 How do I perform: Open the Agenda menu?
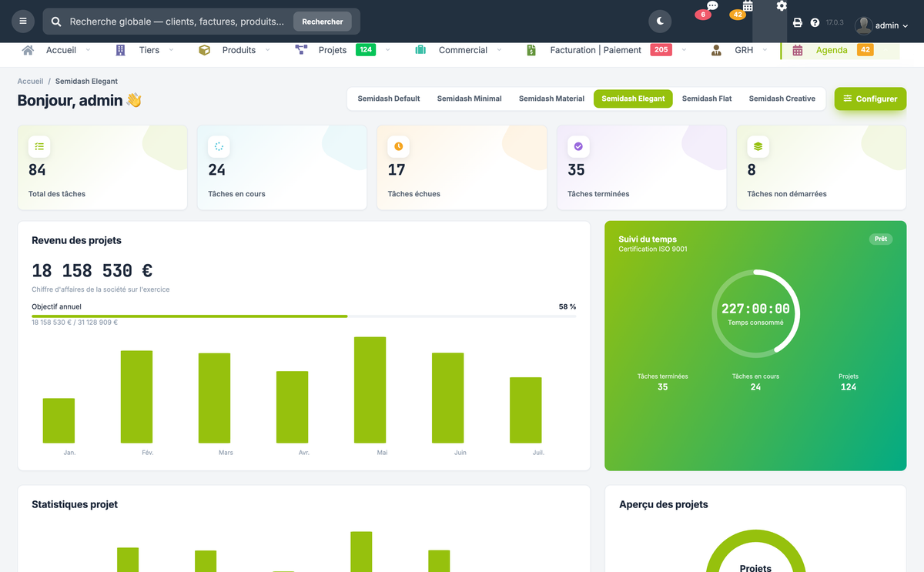tap(832, 50)
